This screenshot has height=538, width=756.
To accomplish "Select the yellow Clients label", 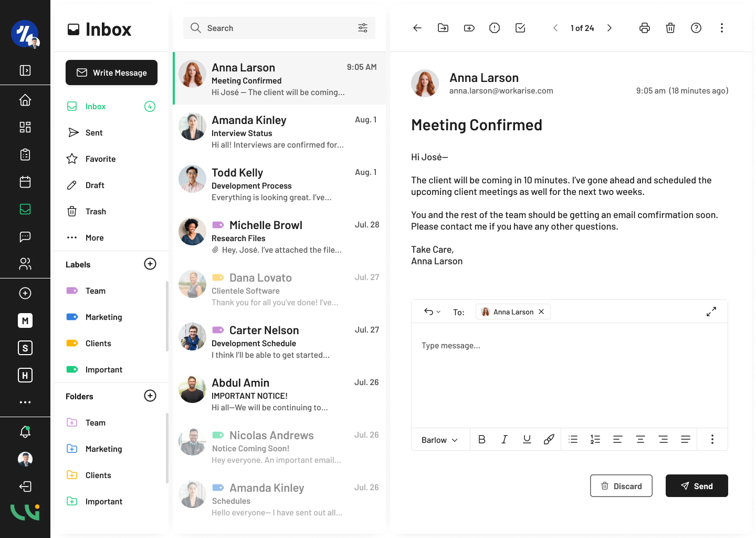I will pyautogui.click(x=98, y=344).
